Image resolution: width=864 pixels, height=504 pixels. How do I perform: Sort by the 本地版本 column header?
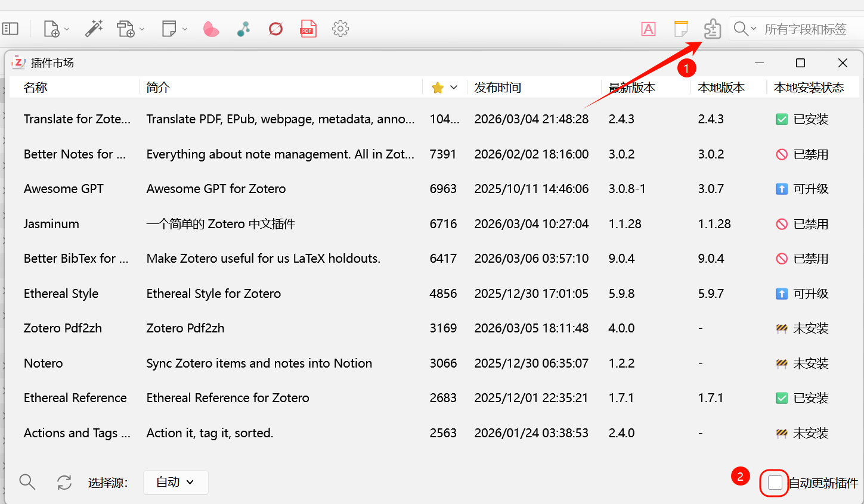coord(721,88)
